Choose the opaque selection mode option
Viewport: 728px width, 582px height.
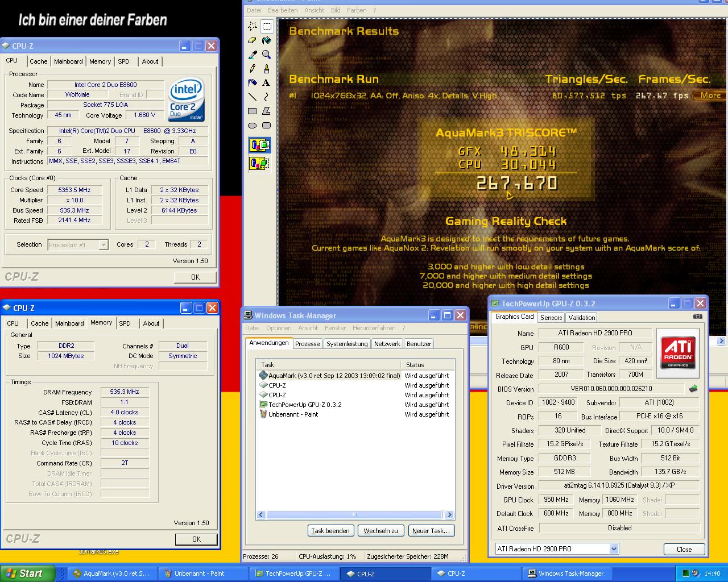[x=259, y=145]
